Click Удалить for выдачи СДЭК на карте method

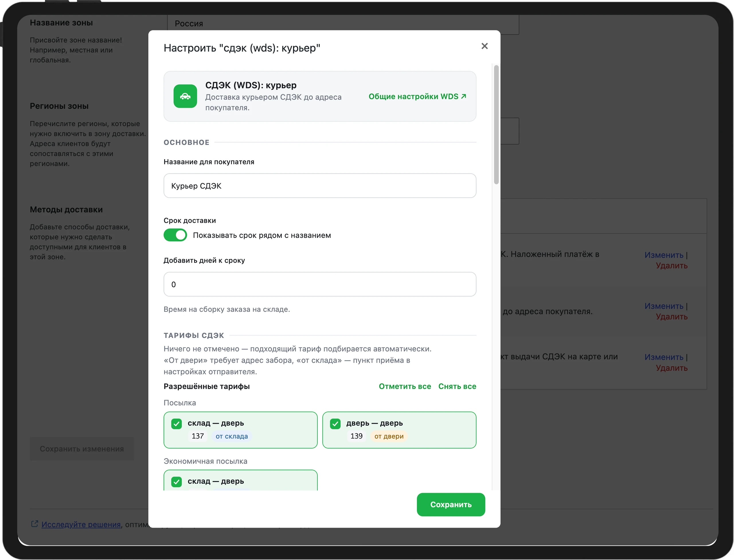pyautogui.click(x=671, y=368)
